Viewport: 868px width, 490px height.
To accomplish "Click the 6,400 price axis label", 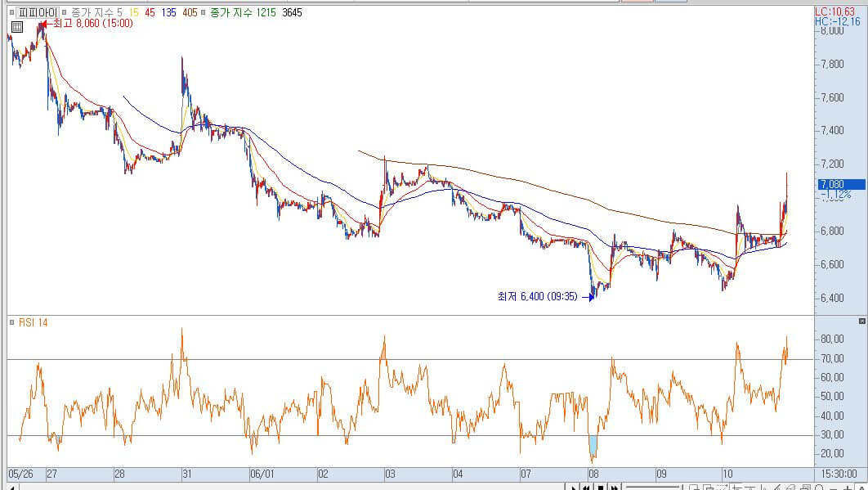I will click(x=833, y=299).
